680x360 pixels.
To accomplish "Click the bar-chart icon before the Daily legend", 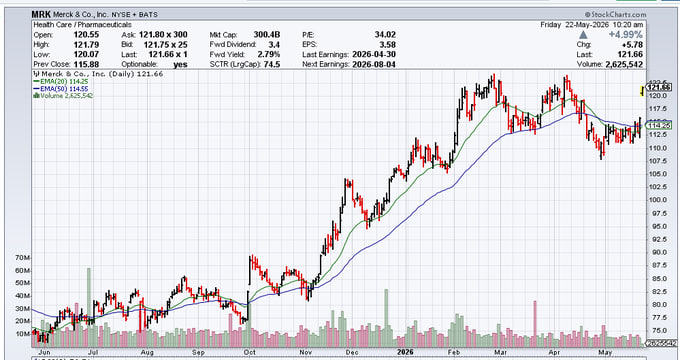I will [x=36, y=74].
